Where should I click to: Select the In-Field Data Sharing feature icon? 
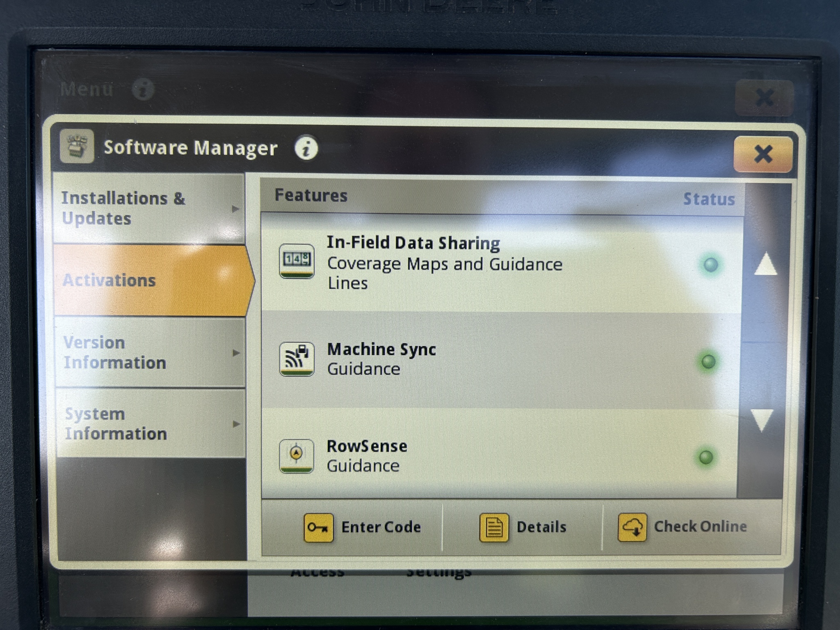[x=297, y=261]
